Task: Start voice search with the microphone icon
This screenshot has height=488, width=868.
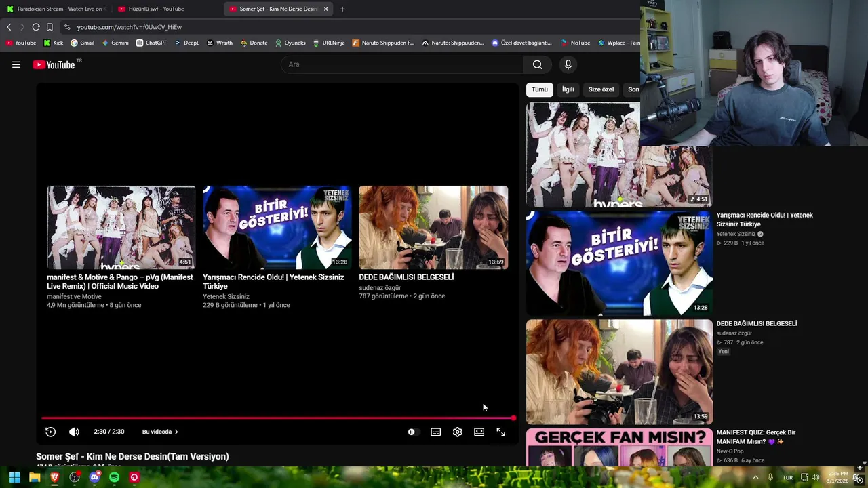Action: point(568,64)
